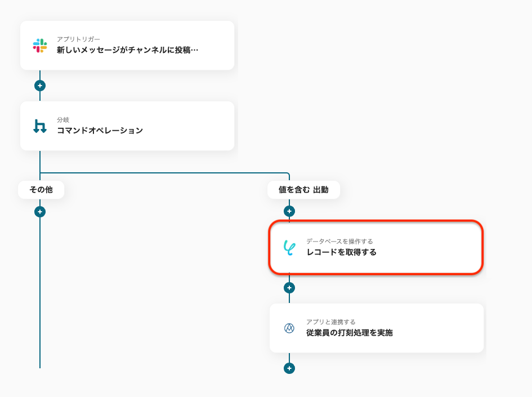
Task: Click the データベースを操作する caption text
Action: pos(339,241)
